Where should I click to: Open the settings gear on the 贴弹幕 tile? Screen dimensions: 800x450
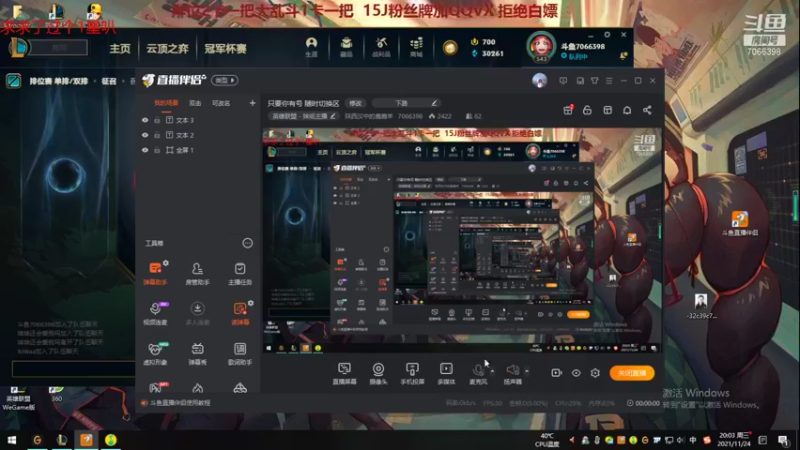[x=251, y=303]
